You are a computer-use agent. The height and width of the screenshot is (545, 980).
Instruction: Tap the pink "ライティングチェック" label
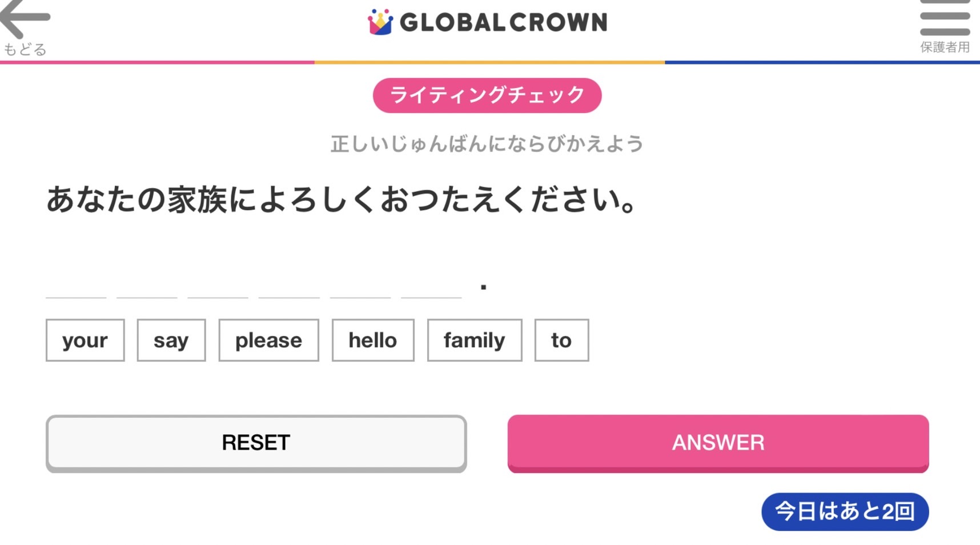click(487, 95)
